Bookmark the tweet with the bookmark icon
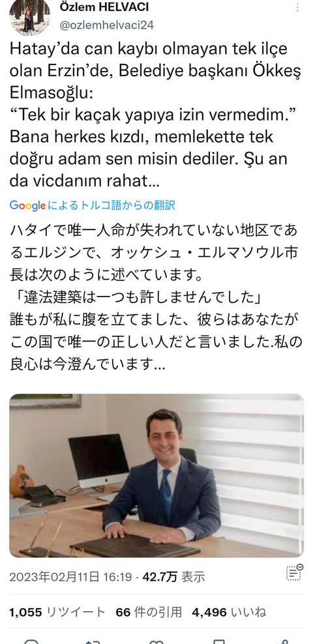This screenshot has height=644, width=313. coord(219,641)
